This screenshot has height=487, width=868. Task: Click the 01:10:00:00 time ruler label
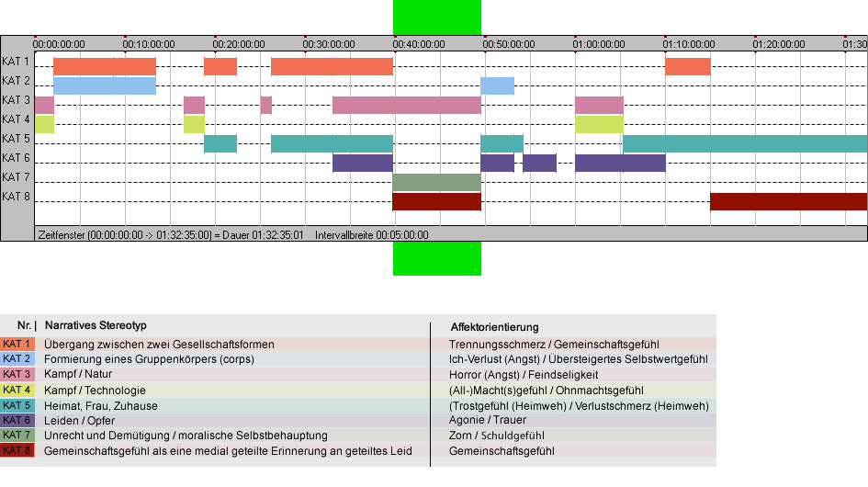pos(689,44)
